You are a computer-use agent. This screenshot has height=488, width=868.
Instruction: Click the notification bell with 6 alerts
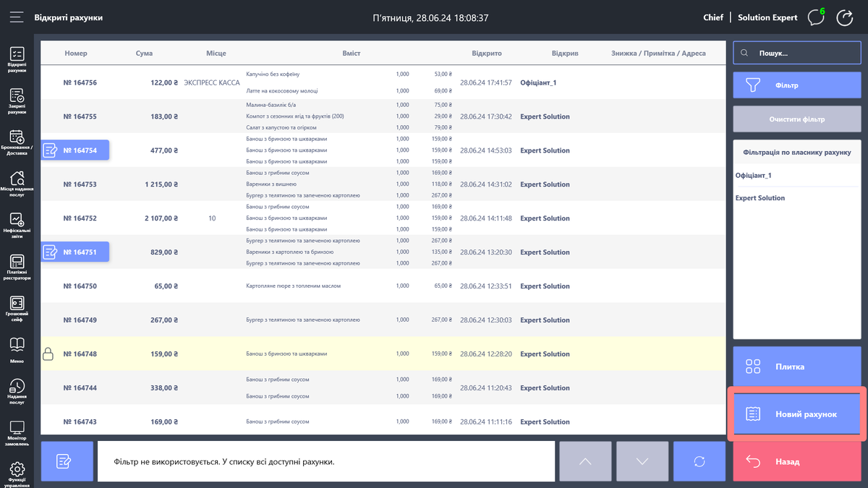[815, 17]
